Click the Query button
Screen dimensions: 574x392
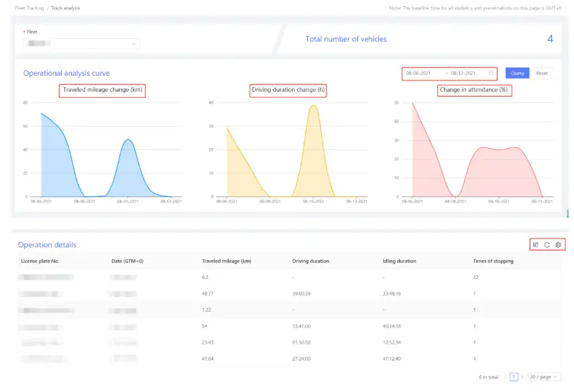[516, 73]
